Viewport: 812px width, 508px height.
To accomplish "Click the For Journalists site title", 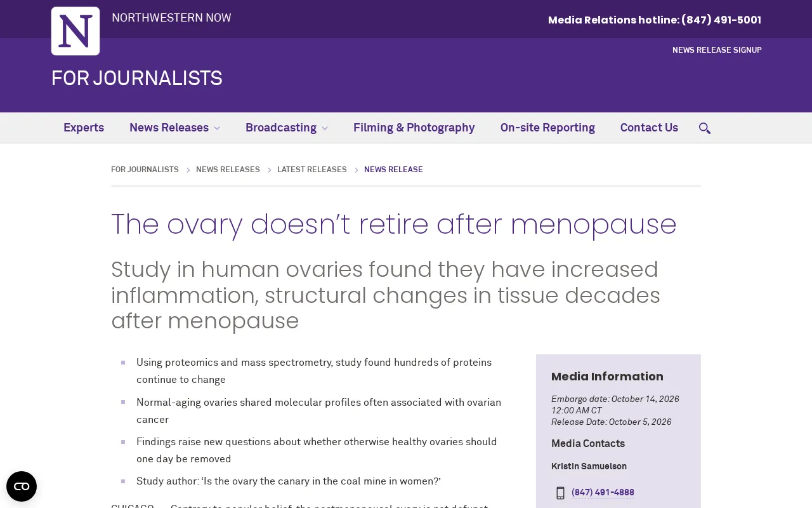I will tap(137, 79).
